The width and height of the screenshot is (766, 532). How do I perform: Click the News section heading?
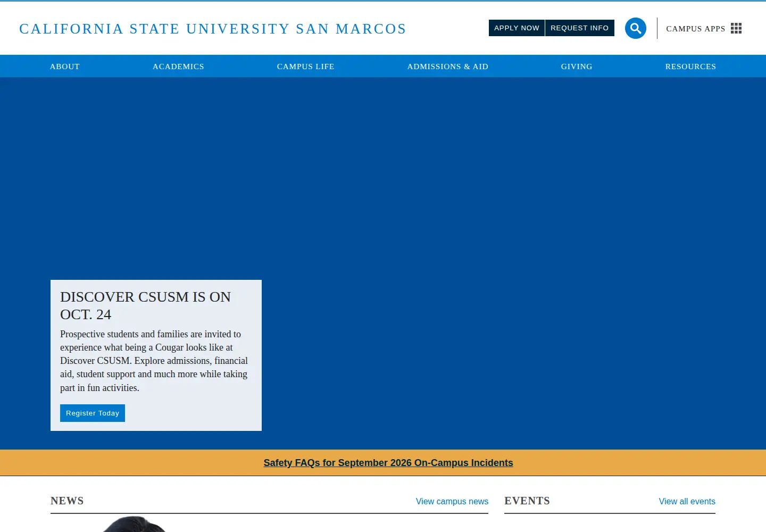(67, 501)
